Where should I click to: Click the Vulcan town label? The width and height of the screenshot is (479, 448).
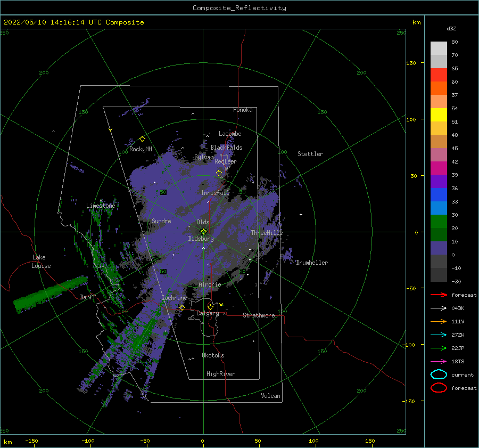pyautogui.click(x=270, y=396)
